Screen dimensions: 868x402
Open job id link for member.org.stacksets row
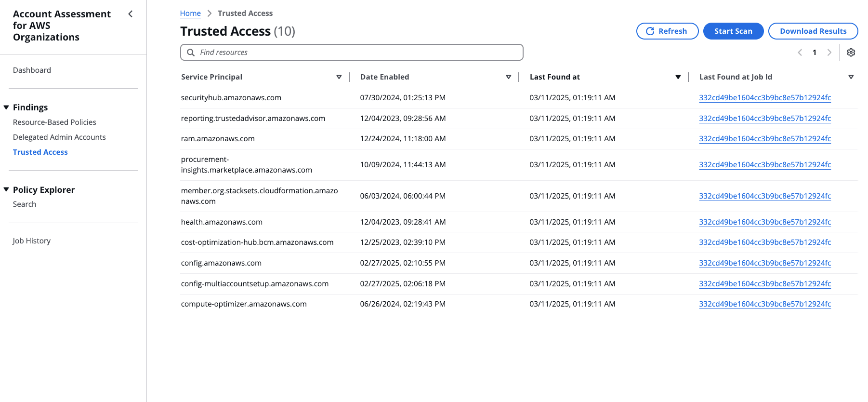point(765,196)
